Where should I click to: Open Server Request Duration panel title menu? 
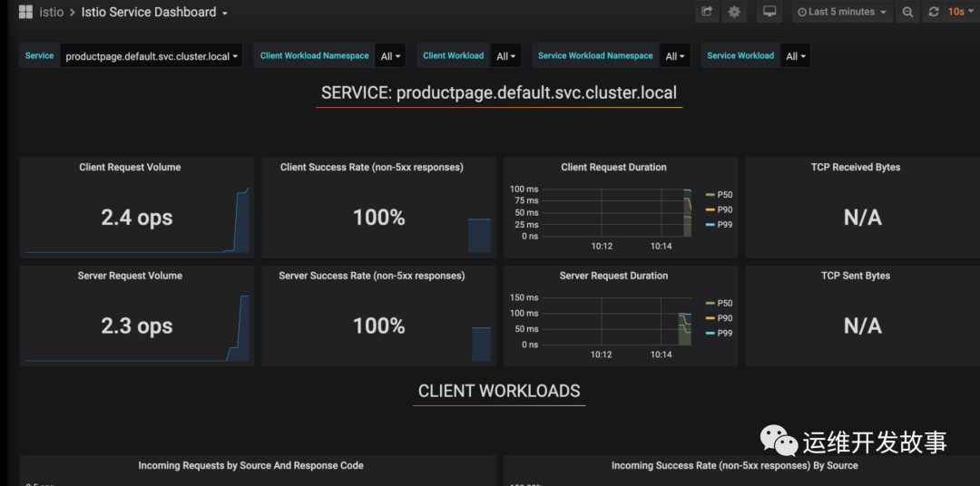(x=613, y=276)
